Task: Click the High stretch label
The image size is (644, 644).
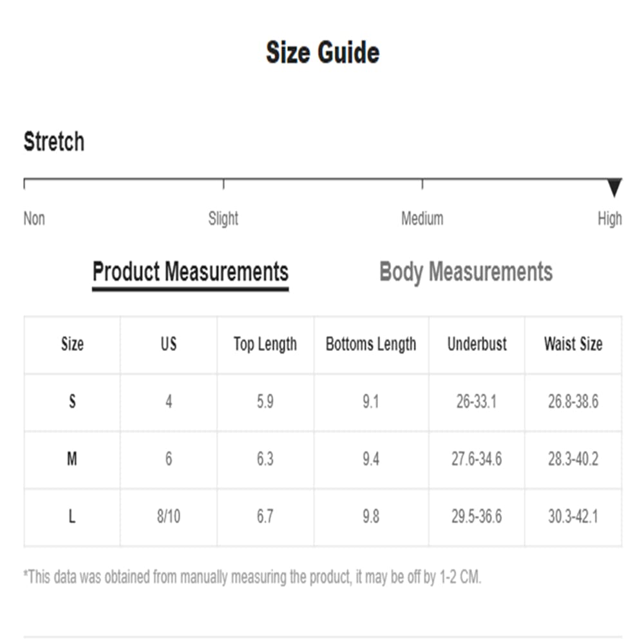Action: click(x=609, y=219)
